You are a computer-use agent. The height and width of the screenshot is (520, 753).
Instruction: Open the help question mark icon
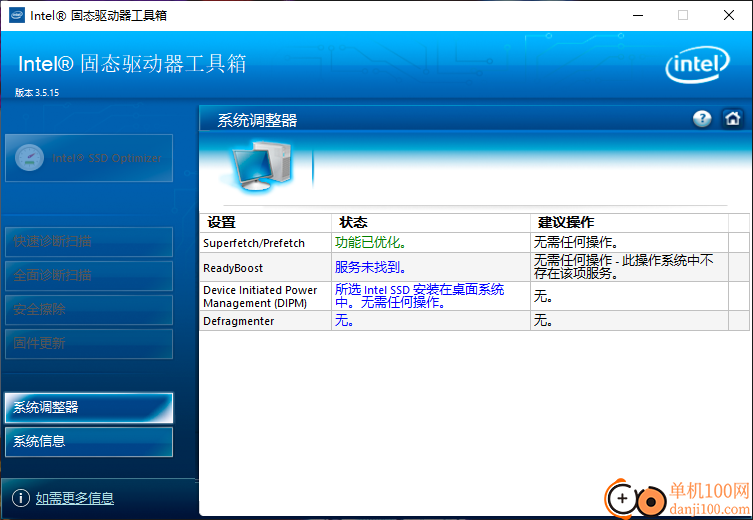click(702, 119)
